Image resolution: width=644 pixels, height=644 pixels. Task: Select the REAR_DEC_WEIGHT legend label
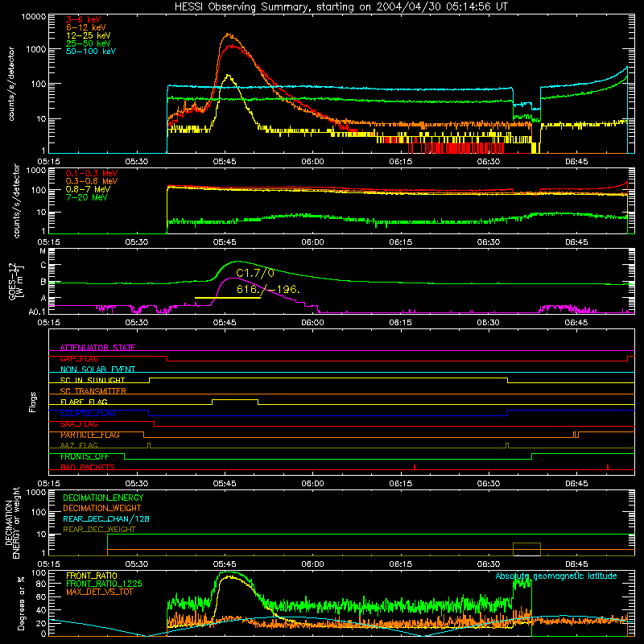pyautogui.click(x=99, y=530)
